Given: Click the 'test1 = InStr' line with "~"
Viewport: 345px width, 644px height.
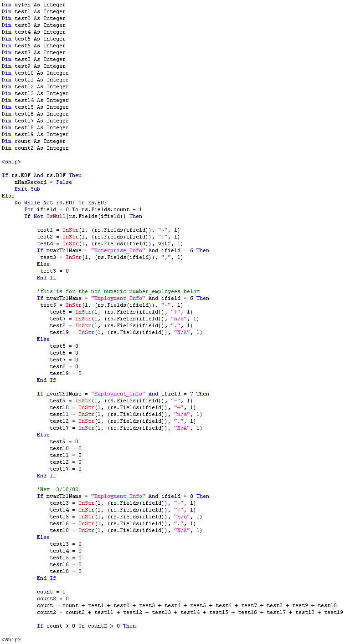Looking at the screenshot, I should (x=108, y=230).
